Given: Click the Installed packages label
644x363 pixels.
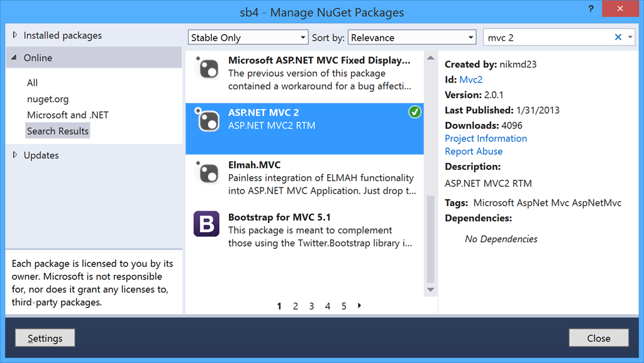Looking at the screenshot, I should click(62, 35).
